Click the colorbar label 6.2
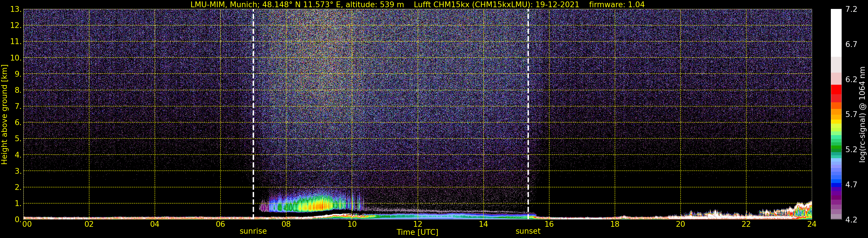 [851, 80]
